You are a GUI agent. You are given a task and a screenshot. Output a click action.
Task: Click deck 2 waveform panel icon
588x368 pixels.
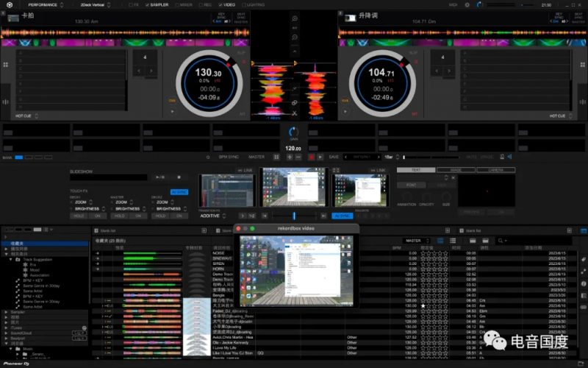coord(582,102)
